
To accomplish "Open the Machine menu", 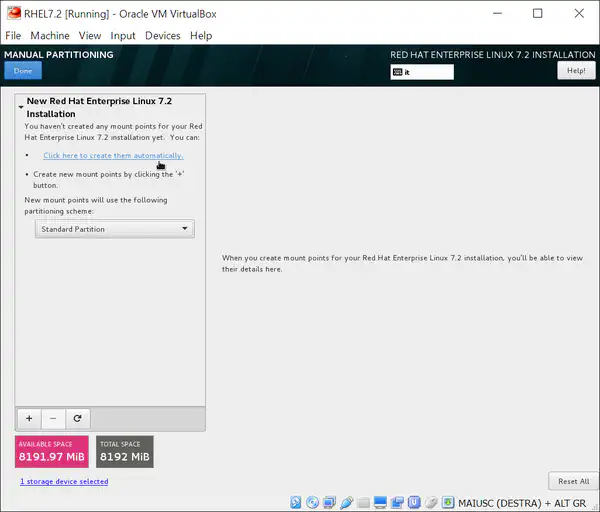I will (x=50, y=35).
